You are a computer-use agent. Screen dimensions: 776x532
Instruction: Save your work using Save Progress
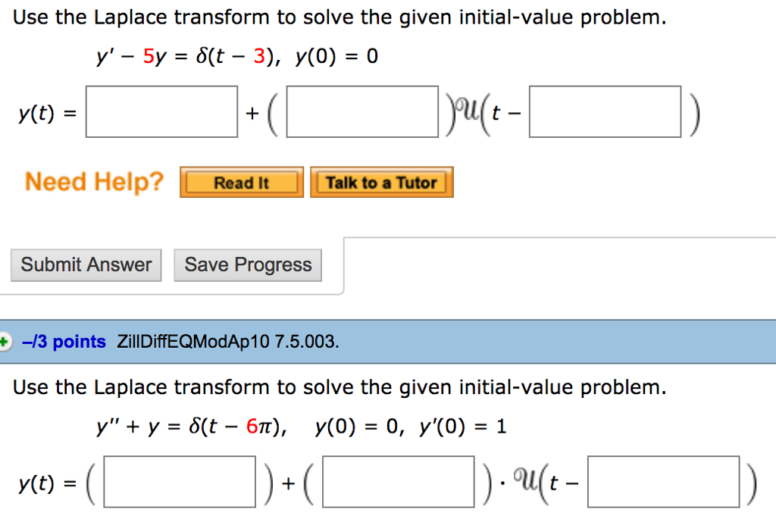[247, 264]
